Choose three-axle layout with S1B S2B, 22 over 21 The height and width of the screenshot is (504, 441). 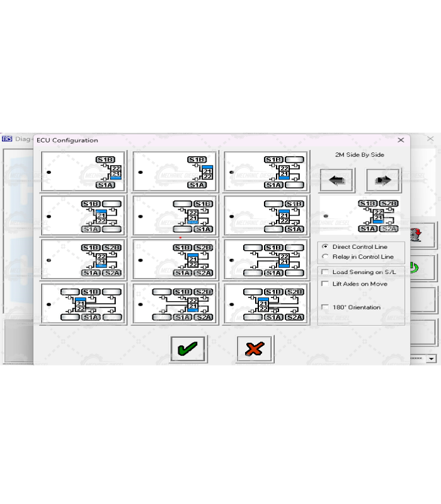pyautogui.click(x=175, y=304)
